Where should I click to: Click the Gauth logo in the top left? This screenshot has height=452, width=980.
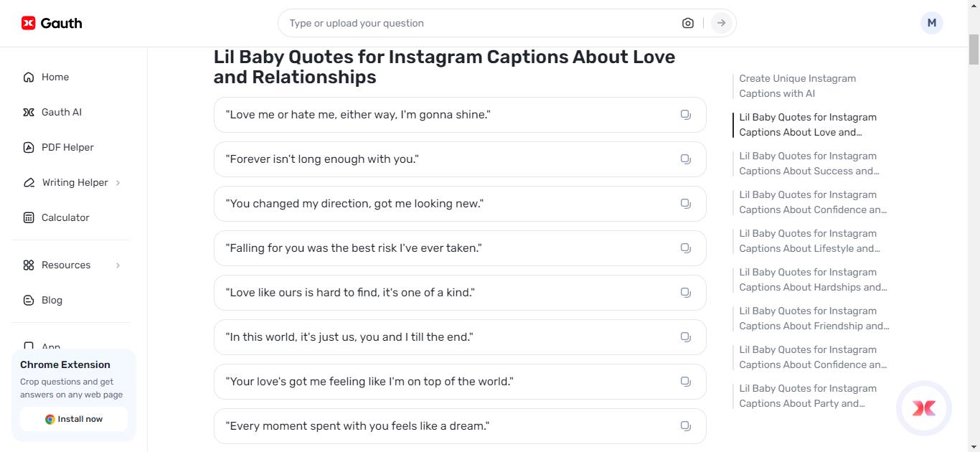coord(50,22)
